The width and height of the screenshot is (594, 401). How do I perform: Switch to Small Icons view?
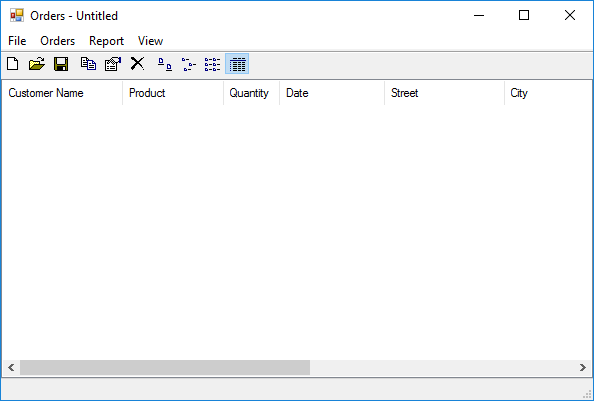189,64
